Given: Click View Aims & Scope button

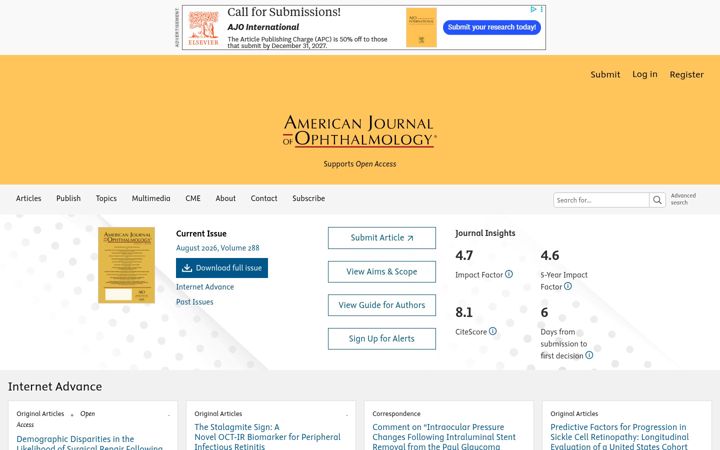Looking at the screenshot, I should point(382,272).
